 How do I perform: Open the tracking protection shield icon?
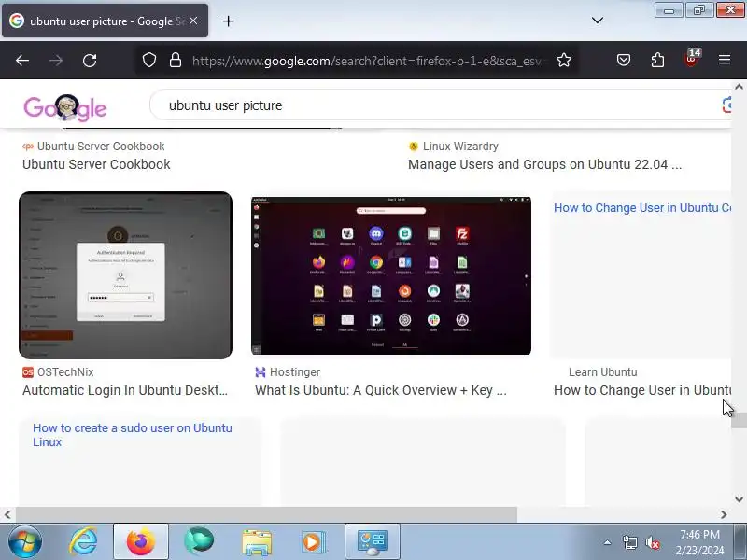(149, 60)
